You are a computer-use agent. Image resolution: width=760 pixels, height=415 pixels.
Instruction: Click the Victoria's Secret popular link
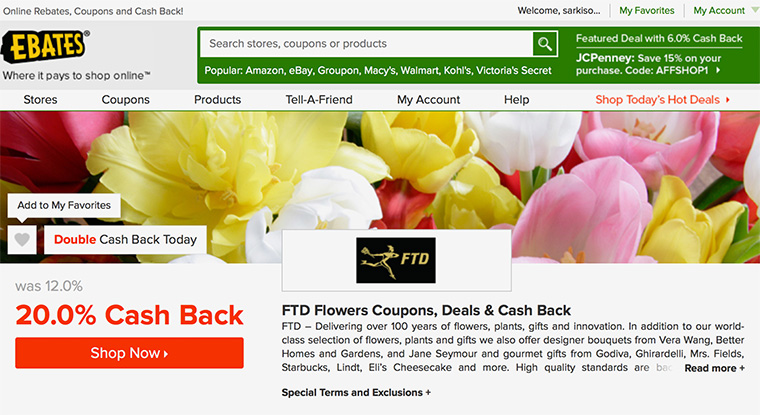514,71
